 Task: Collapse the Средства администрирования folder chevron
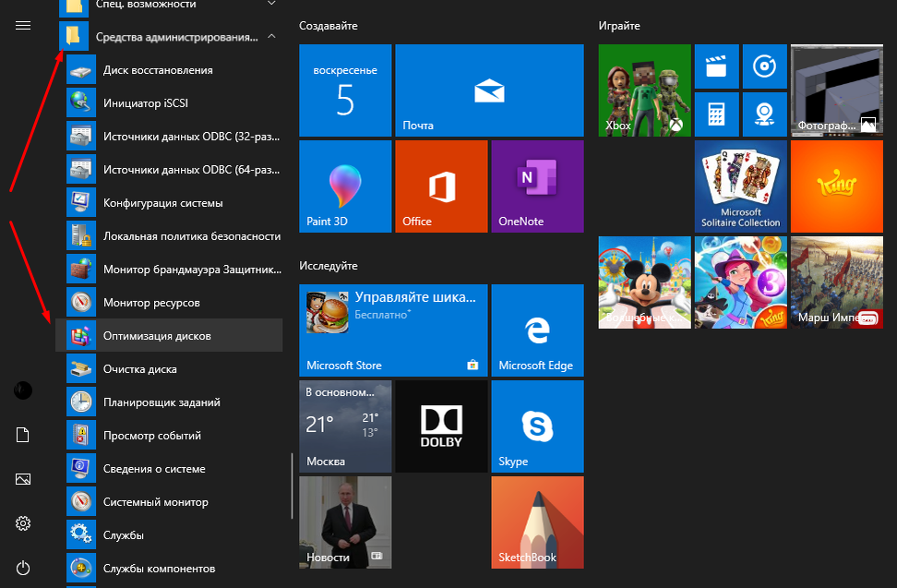(271, 37)
